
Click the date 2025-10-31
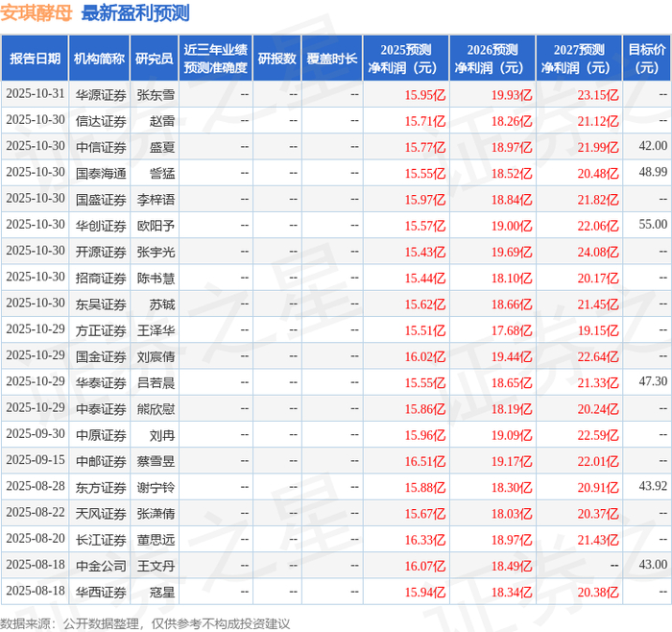(x=36, y=93)
